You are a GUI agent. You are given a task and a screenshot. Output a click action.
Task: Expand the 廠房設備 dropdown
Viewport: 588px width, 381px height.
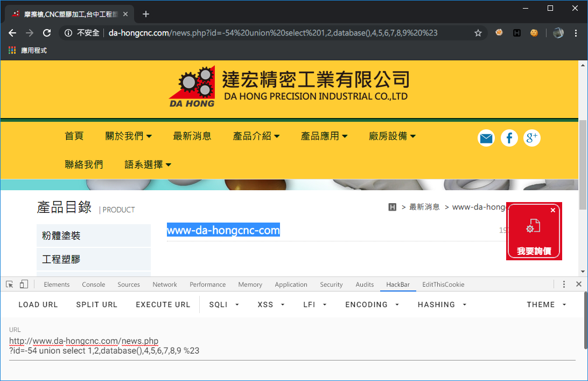click(x=392, y=136)
